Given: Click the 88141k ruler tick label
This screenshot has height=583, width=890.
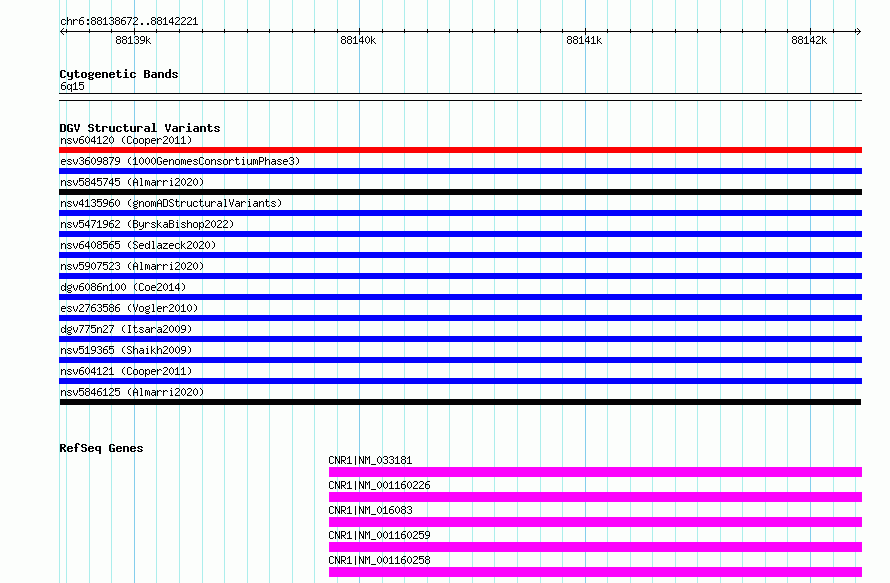Looking at the screenshot, I should (584, 40).
